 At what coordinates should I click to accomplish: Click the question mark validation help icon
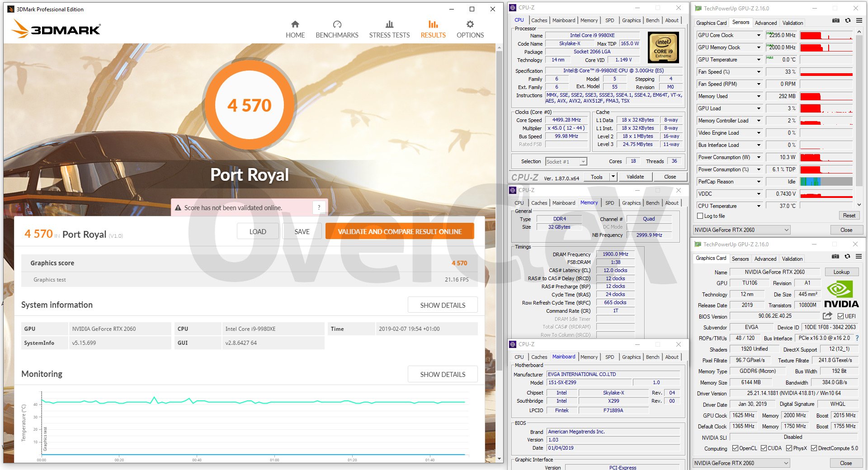click(319, 207)
